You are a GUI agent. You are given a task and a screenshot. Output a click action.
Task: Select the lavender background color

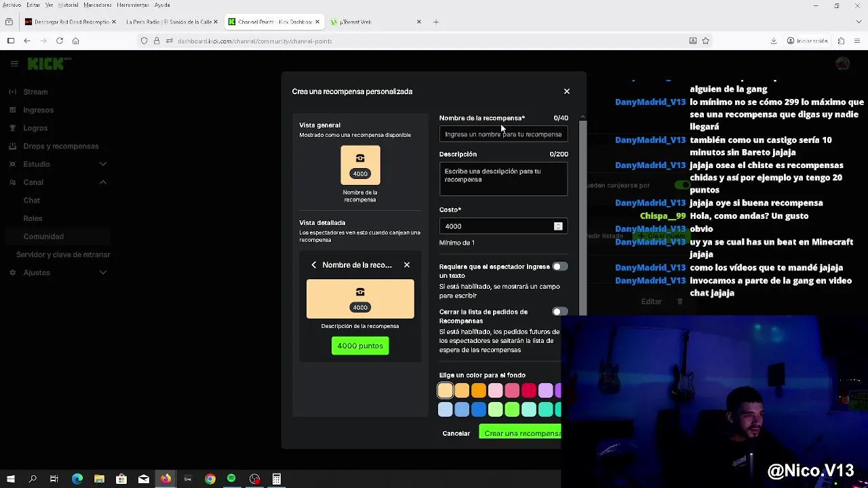[x=545, y=390]
